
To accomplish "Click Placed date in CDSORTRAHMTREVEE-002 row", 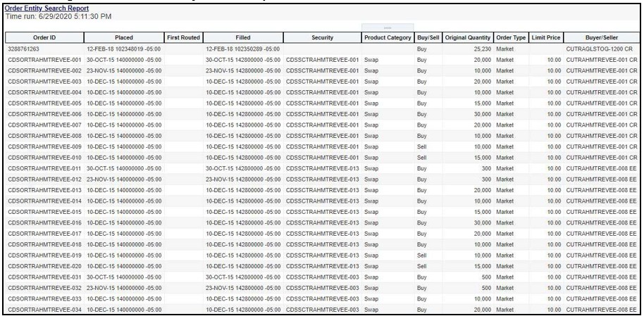I will [x=124, y=70].
